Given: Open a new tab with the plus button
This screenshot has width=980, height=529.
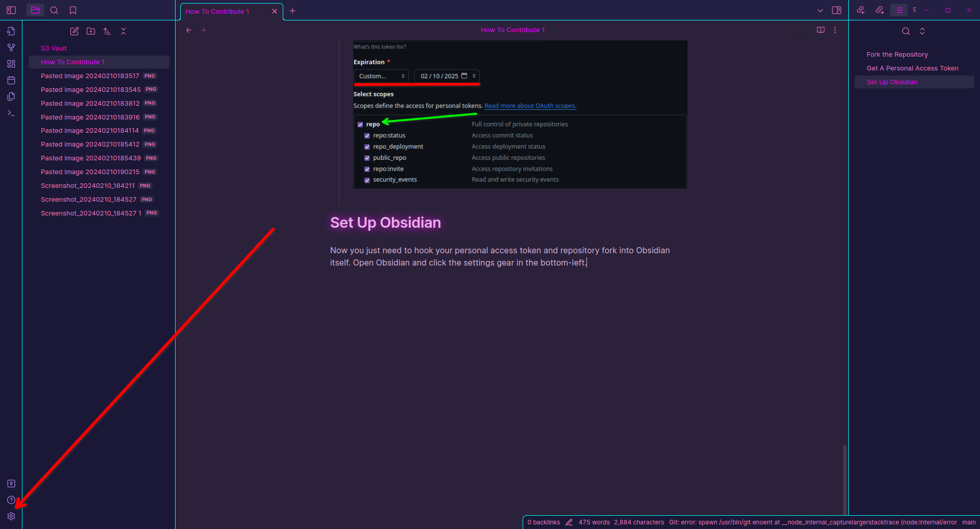Looking at the screenshot, I should coord(292,11).
